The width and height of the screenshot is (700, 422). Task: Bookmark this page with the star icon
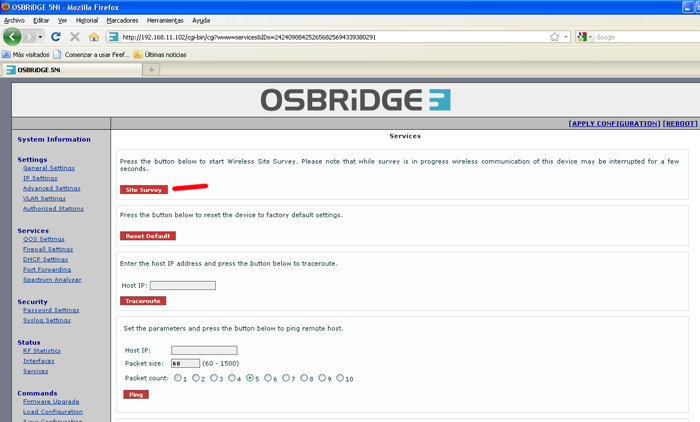tap(554, 37)
